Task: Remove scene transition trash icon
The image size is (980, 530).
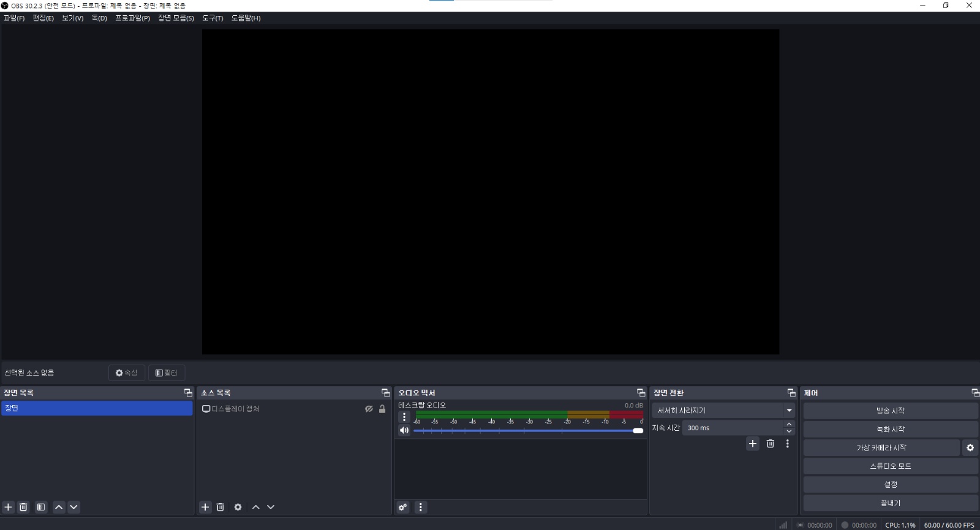Action: (x=771, y=444)
